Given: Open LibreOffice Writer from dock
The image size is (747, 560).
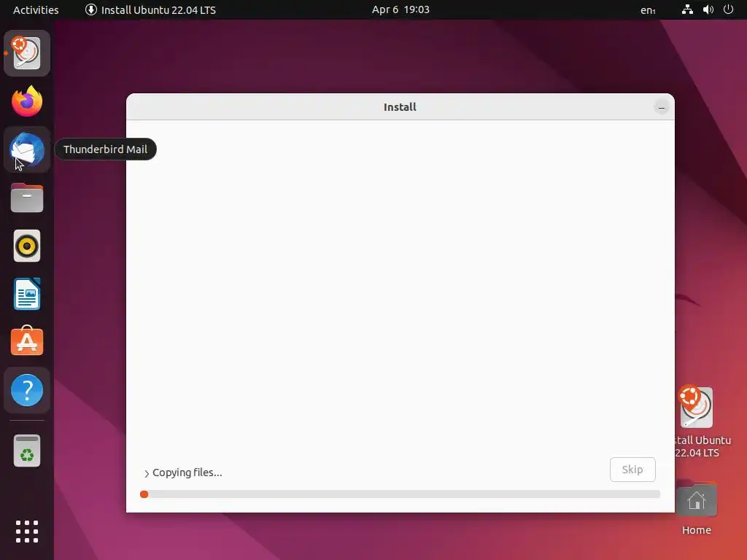Looking at the screenshot, I should [27, 294].
